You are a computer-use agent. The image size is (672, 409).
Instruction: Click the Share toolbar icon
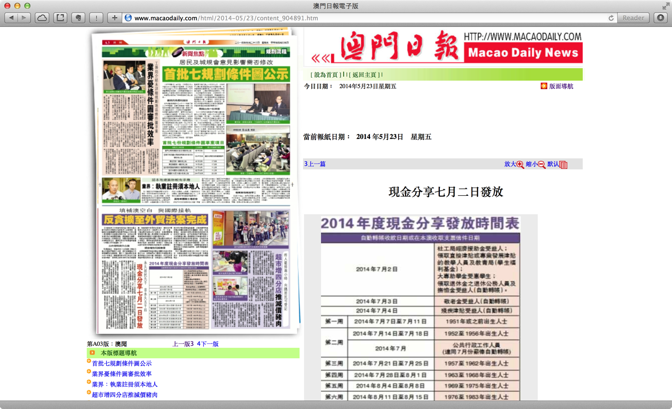[x=60, y=18]
